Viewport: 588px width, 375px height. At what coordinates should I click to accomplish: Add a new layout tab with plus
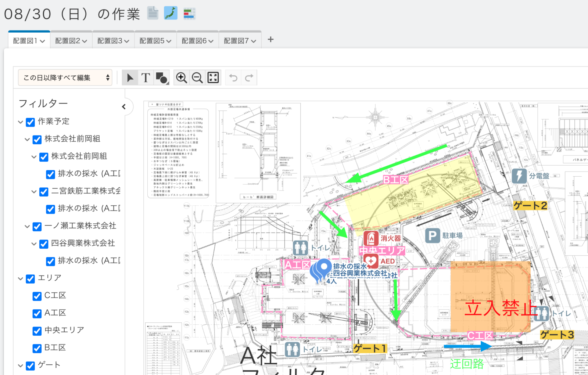click(270, 40)
